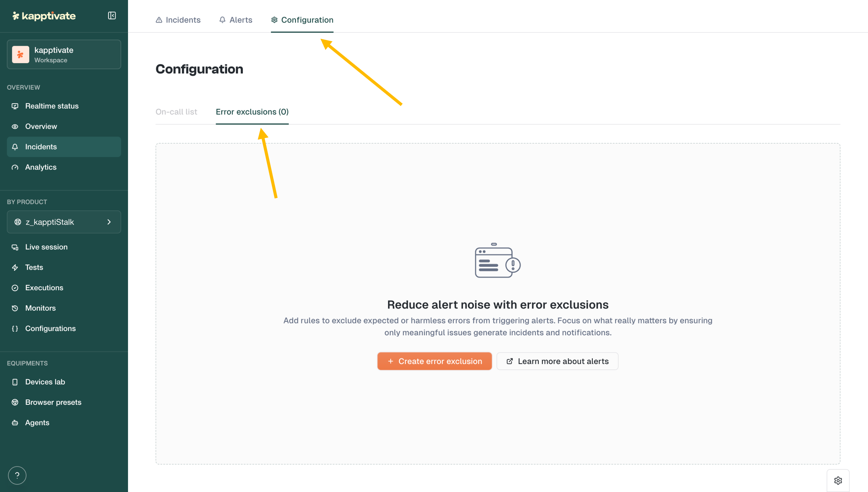Open Live session page
This screenshot has height=492, width=868.
point(46,247)
